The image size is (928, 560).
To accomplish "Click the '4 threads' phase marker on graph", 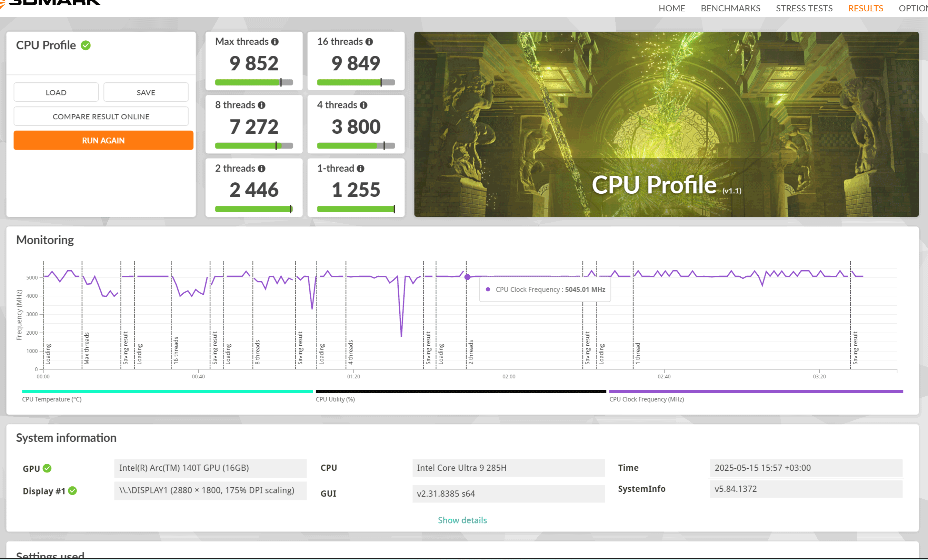I will [x=351, y=352].
